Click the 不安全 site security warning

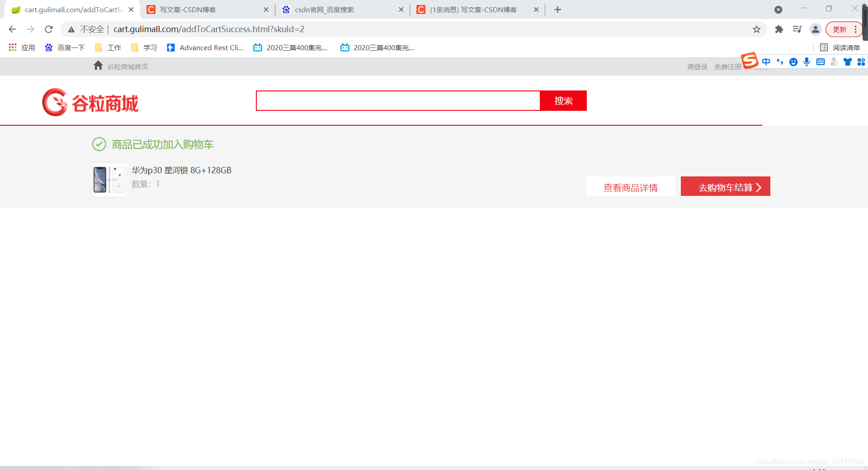86,29
